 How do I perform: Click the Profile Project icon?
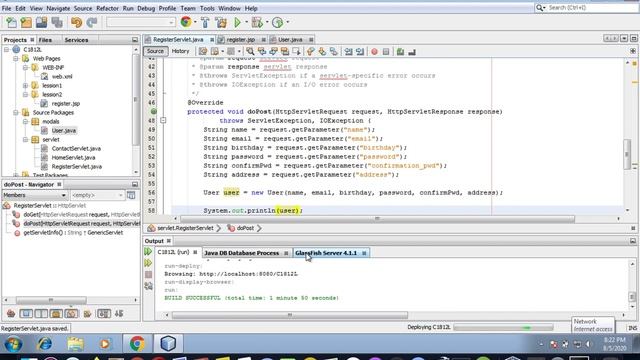(x=278, y=22)
